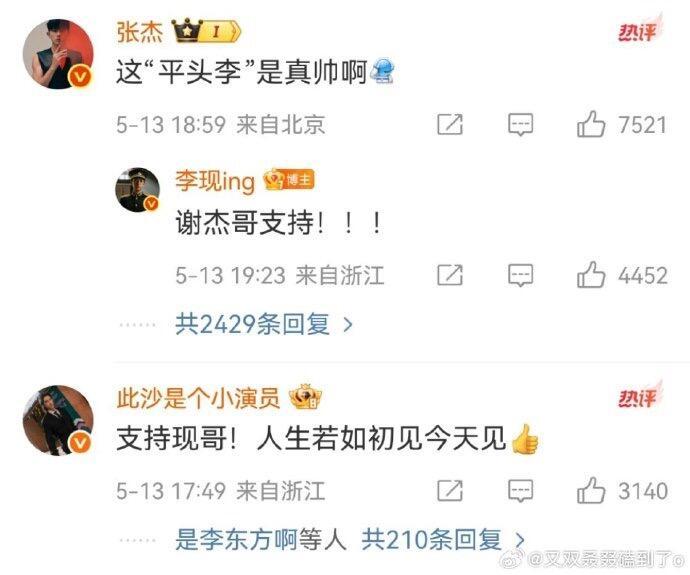Reply to 张杰's comment via comment icon
This screenshot has height=575, width=690.
(521, 125)
